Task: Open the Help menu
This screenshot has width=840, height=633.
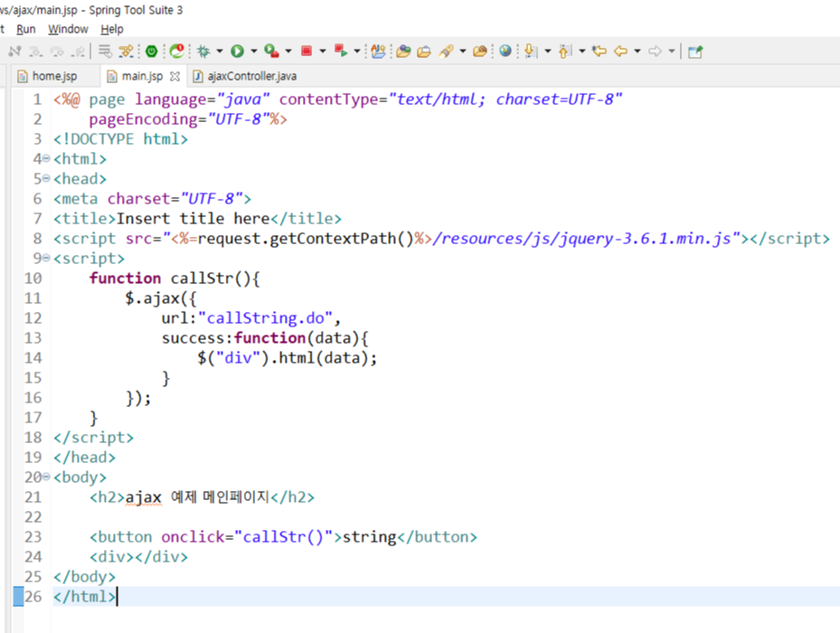Action: (112, 30)
